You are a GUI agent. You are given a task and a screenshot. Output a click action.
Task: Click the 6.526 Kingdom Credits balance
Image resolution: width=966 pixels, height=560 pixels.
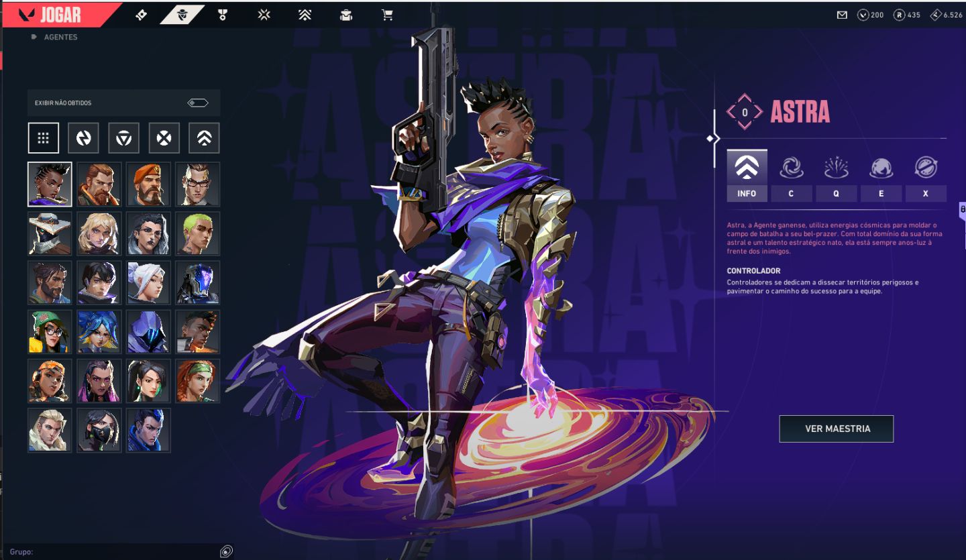point(947,15)
